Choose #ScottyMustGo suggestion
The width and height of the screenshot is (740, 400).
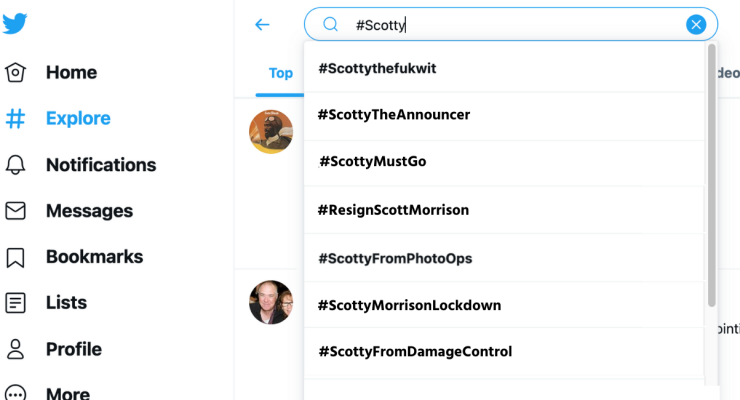click(x=372, y=161)
